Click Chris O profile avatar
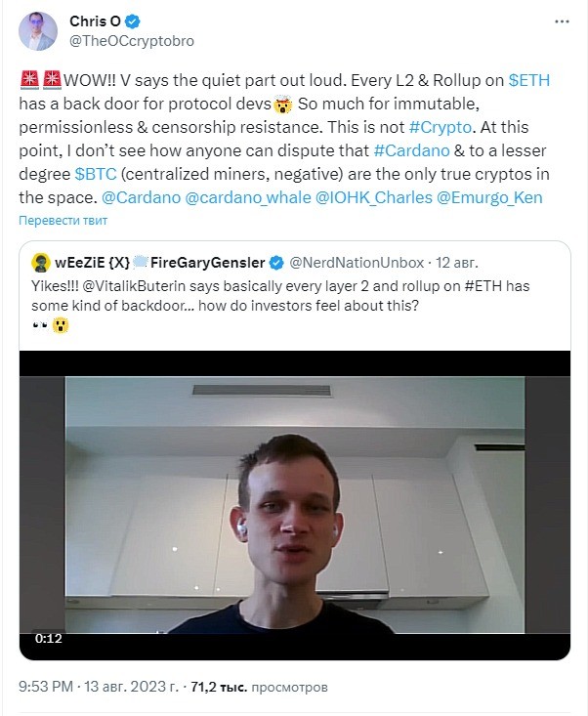 [38, 31]
